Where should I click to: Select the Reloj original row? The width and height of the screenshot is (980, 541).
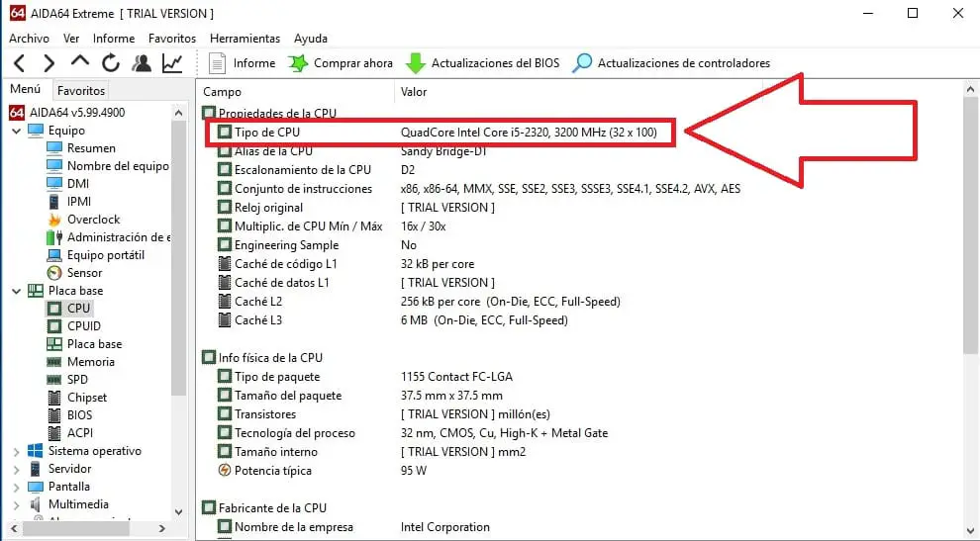(x=355, y=208)
